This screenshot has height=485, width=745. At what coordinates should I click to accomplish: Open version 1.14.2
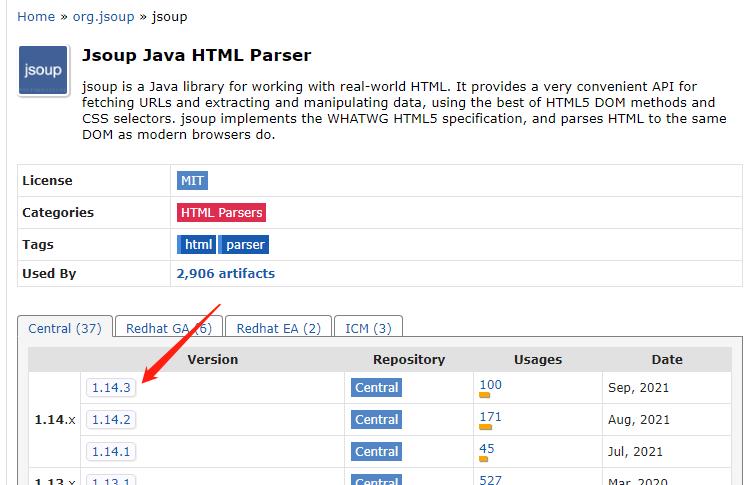(111, 419)
